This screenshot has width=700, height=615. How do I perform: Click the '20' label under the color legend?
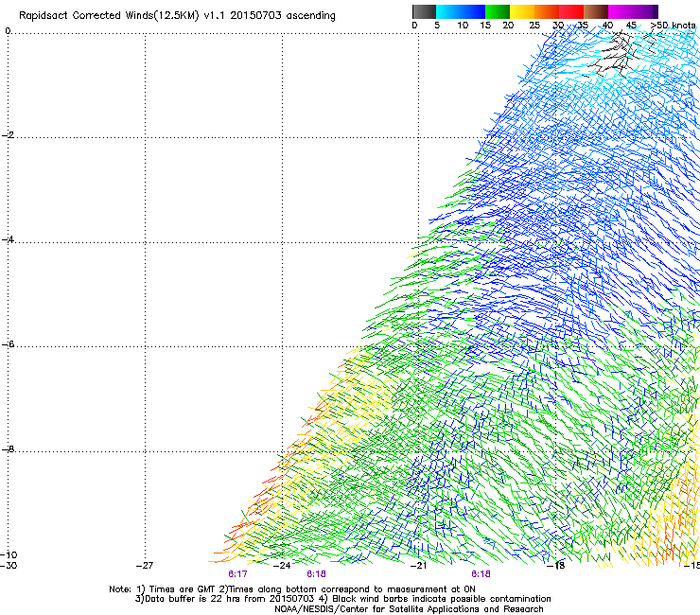[508, 26]
